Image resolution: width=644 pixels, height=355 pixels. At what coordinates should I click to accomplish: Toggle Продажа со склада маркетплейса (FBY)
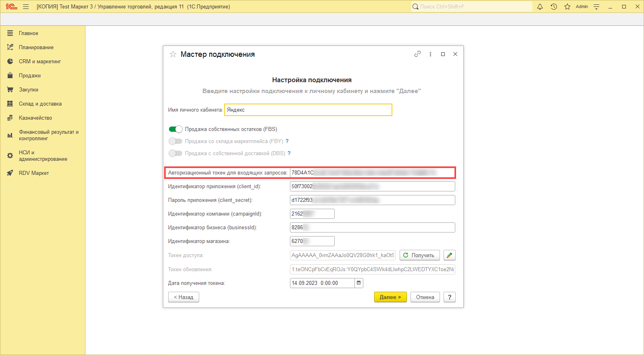click(175, 141)
